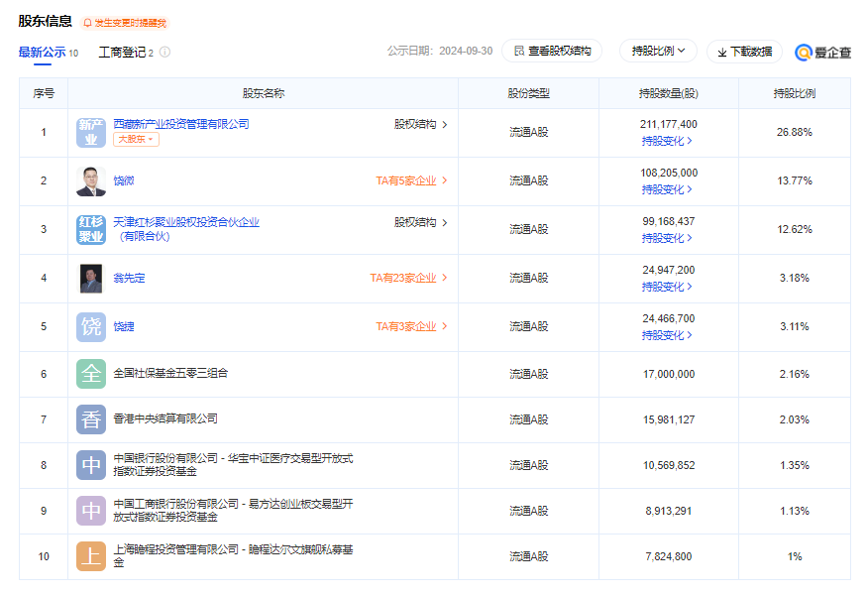Click 翁先定's profile photo
The image size is (868, 595).
[91, 278]
